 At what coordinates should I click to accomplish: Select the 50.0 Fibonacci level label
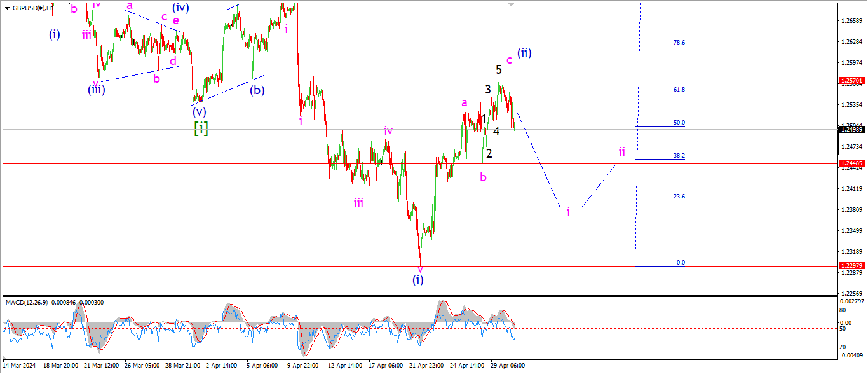point(679,123)
